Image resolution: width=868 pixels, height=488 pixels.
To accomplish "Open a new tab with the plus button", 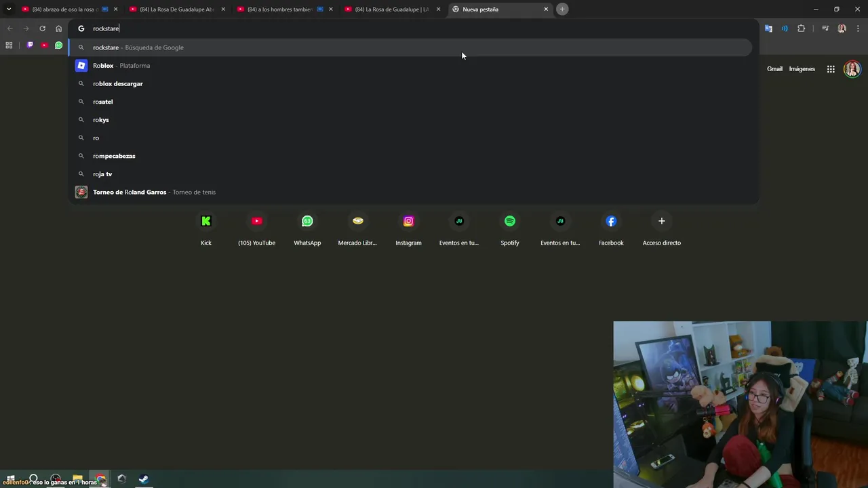I will [x=562, y=9].
